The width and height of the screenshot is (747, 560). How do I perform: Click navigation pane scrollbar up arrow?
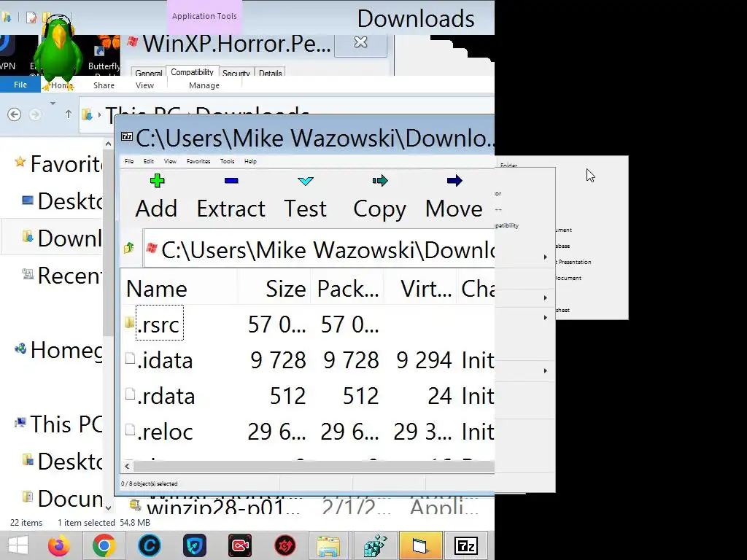point(108,144)
